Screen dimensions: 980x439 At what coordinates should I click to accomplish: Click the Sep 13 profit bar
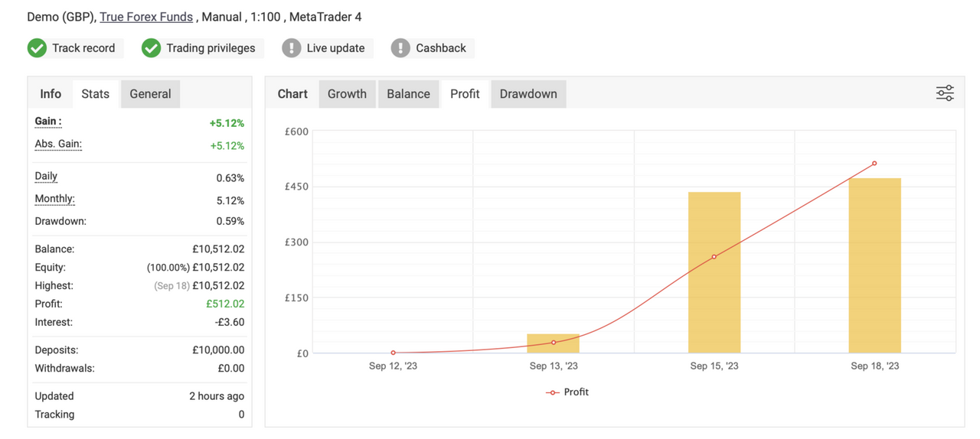[x=554, y=344]
